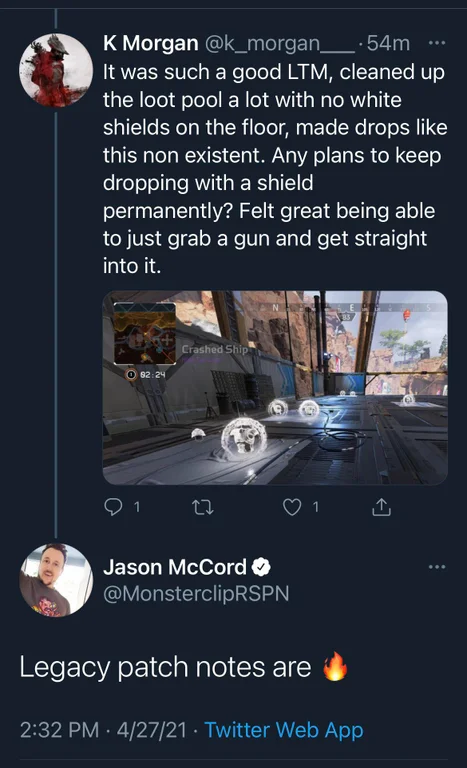Viewport: 467px width, 768px height.
Task: Open Jason McCord's profile avatar
Action: pyautogui.click(x=56, y=579)
